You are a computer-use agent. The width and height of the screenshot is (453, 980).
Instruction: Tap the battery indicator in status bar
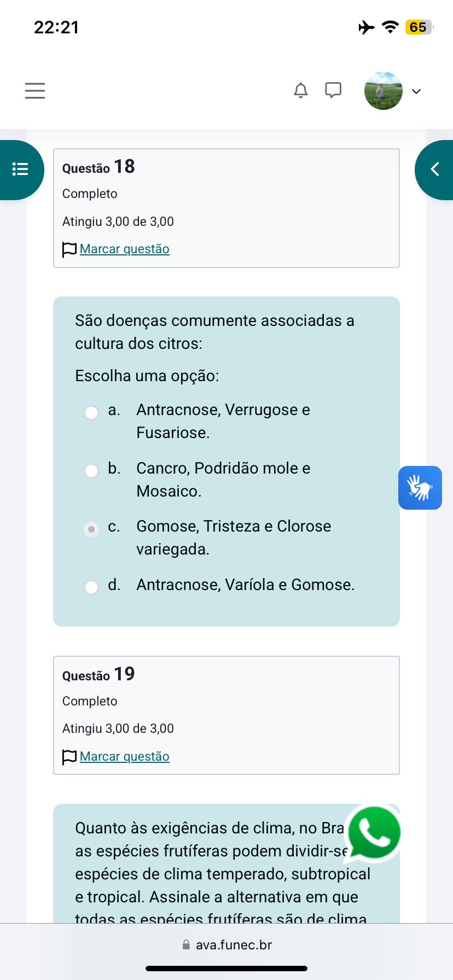point(419,27)
